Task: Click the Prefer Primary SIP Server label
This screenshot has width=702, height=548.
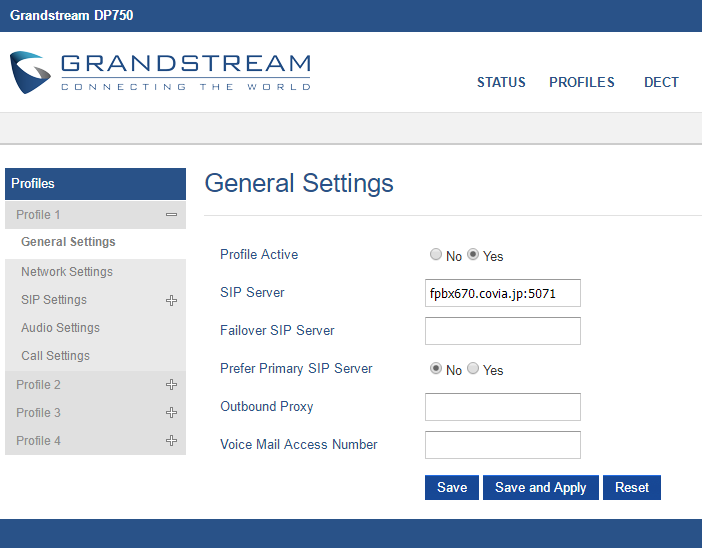Action: pos(296,368)
